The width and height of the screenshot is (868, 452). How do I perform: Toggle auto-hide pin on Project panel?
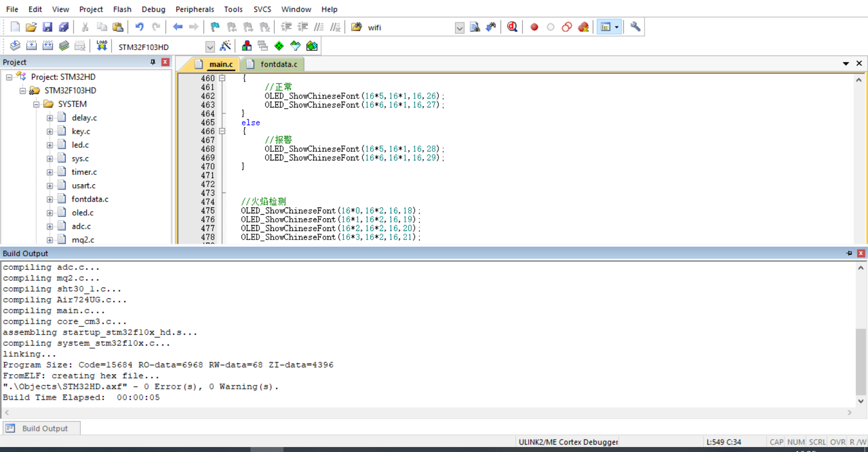[153, 62]
